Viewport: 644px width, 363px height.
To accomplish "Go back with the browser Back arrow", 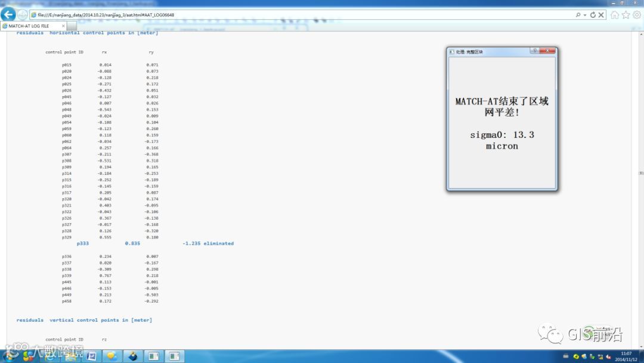I will (x=8, y=14).
